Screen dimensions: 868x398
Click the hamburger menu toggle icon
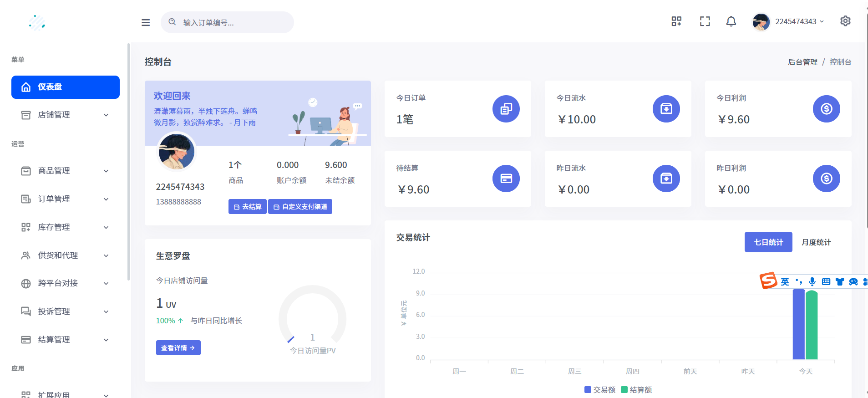(146, 22)
